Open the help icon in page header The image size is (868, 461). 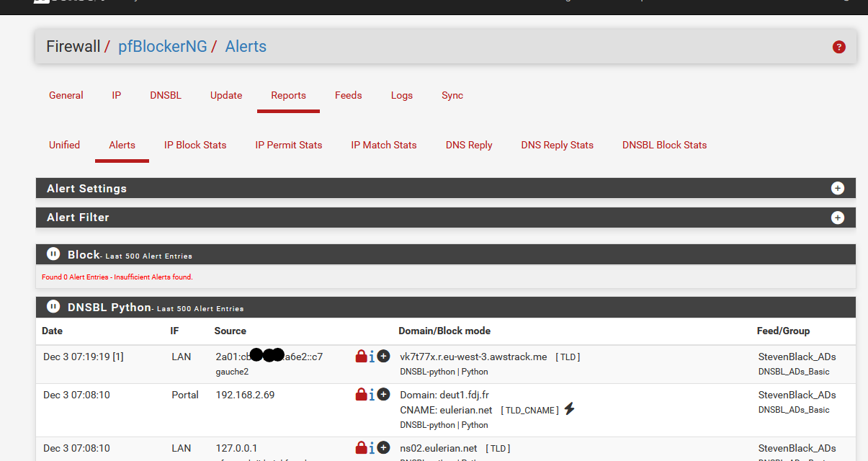(838, 47)
